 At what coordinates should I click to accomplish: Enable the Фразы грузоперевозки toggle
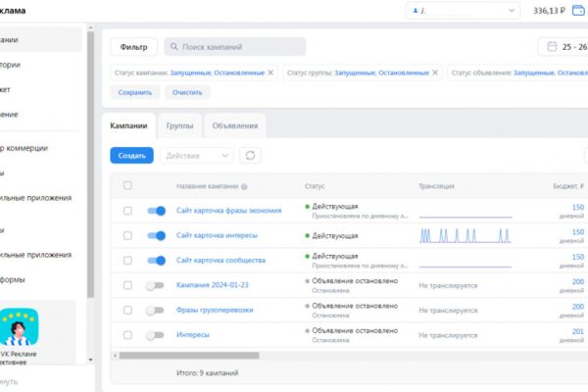(x=155, y=311)
